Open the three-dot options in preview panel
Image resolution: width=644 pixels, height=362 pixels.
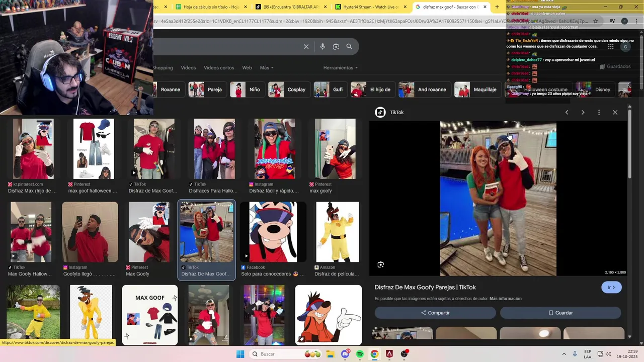click(599, 112)
